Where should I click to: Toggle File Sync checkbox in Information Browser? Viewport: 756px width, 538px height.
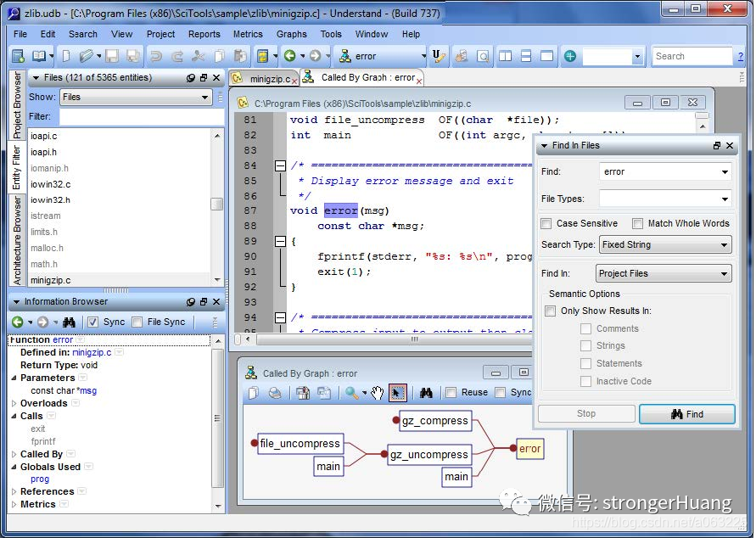(137, 322)
